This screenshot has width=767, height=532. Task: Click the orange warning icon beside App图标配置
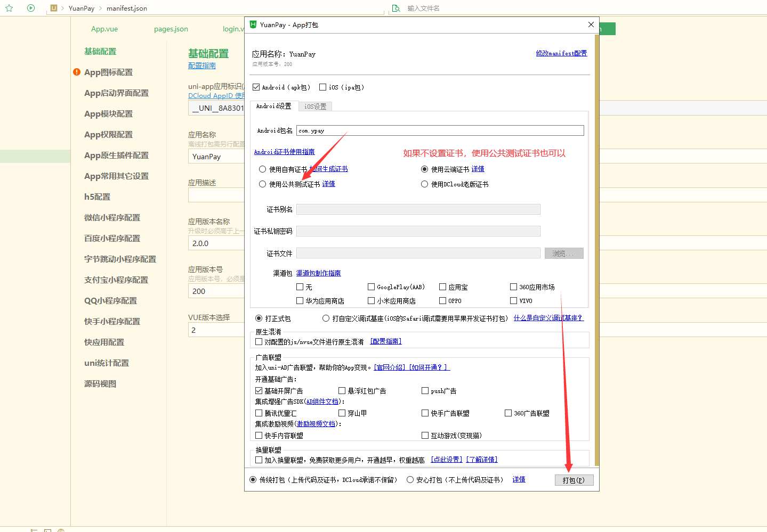(x=77, y=72)
